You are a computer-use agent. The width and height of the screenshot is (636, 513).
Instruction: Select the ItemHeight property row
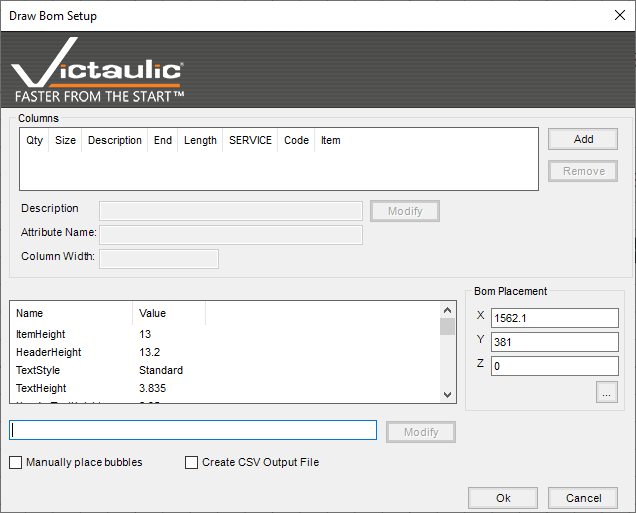pyautogui.click(x=225, y=334)
